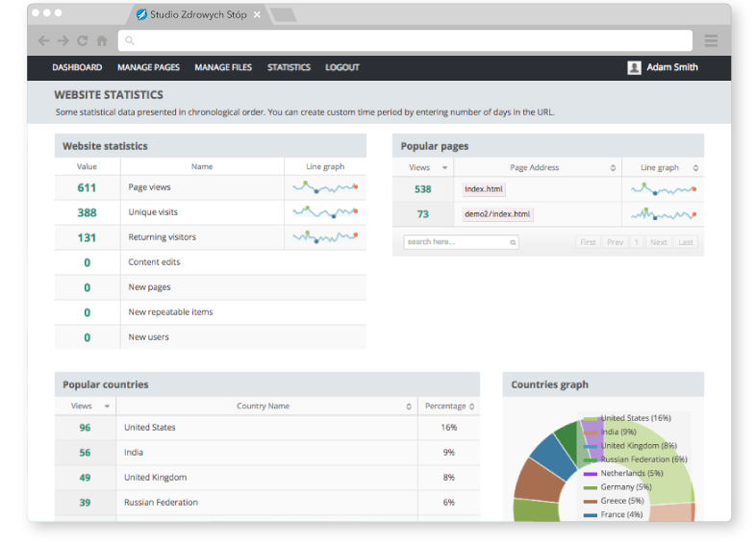Sort Popular pages by Views arrow
The image size is (756, 544).
444,167
